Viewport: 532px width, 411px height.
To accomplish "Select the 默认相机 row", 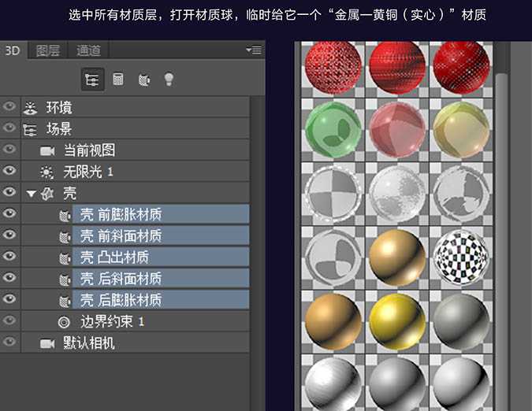I will 136,342.
